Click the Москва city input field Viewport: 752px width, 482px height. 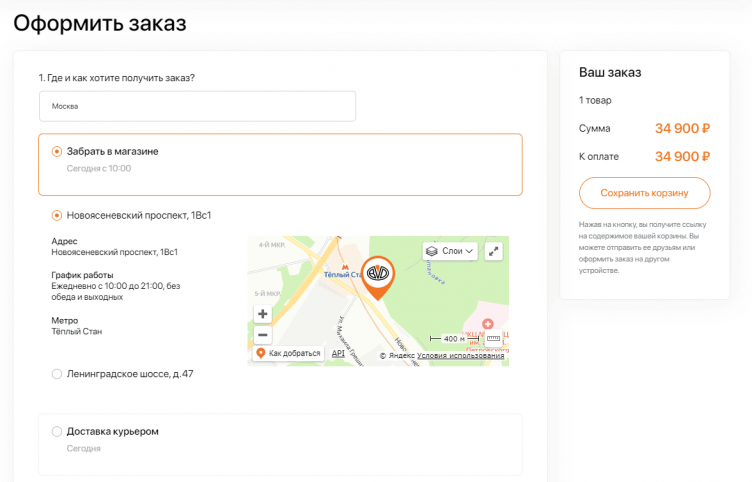tap(197, 106)
